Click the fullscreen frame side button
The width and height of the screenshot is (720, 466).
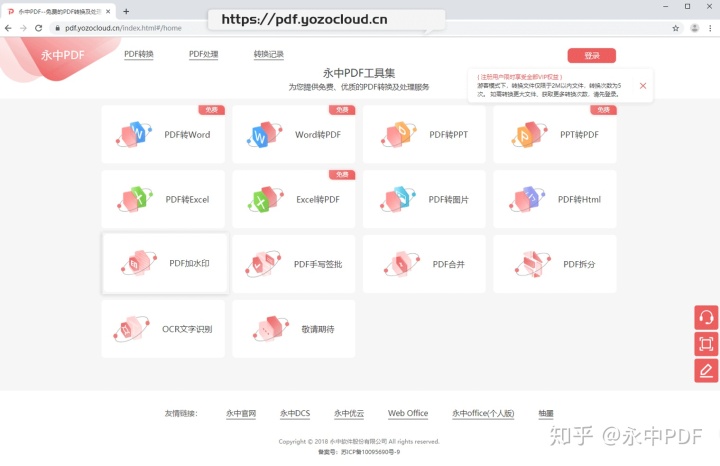pyautogui.click(x=706, y=344)
